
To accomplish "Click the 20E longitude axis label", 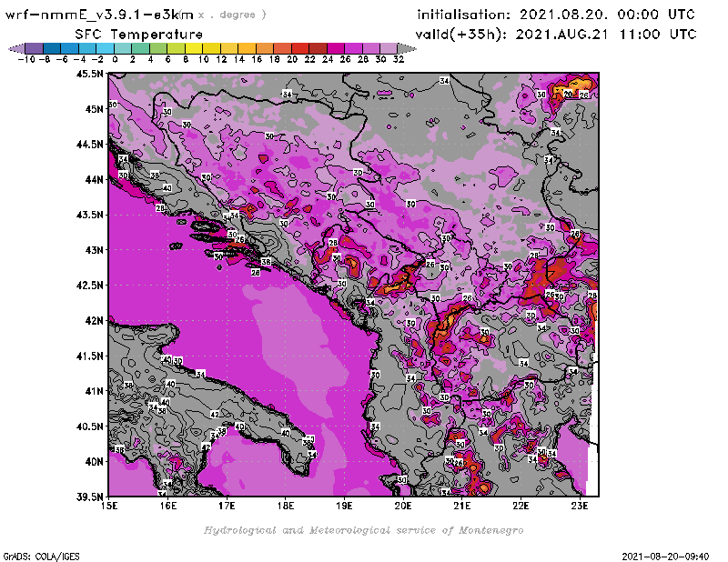I will pyautogui.click(x=403, y=506).
